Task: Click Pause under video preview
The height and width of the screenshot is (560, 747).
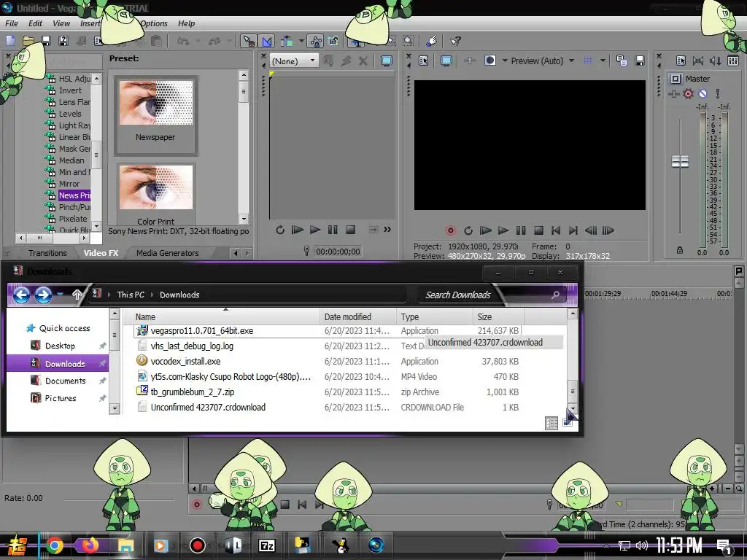Action: tap(521, 230)
